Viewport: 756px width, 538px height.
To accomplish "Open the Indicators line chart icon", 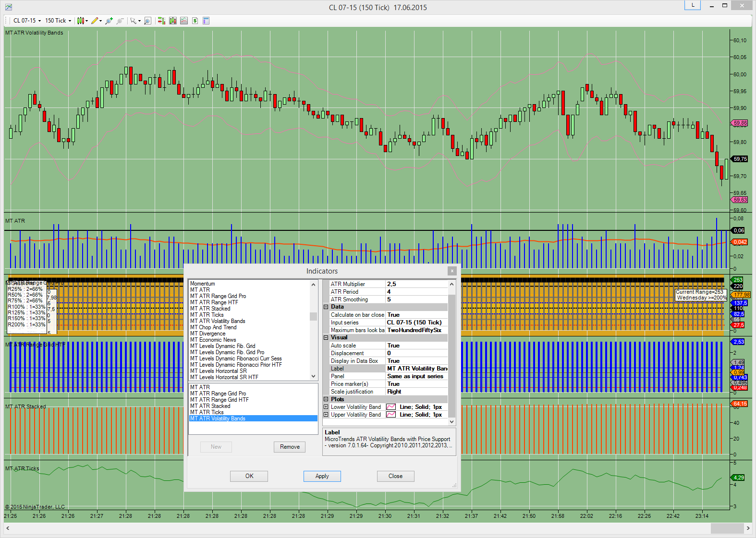I will 184,21.
